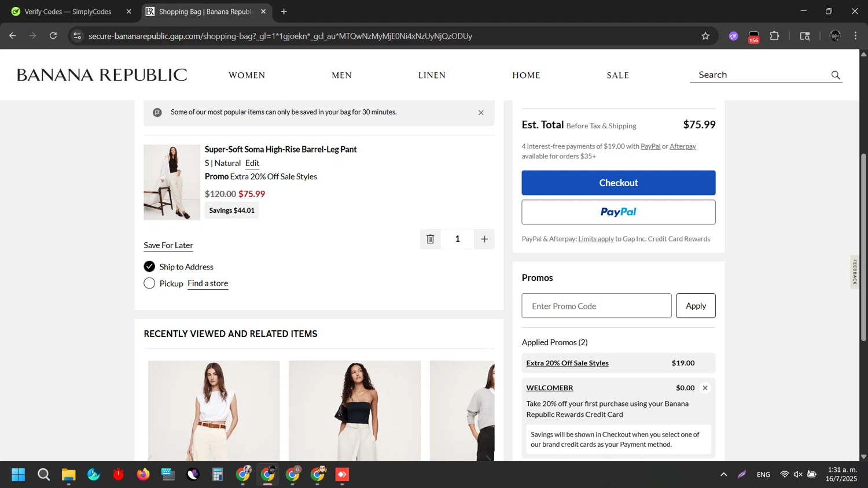Launch Firefox from the taskbar

click(143, 475)
